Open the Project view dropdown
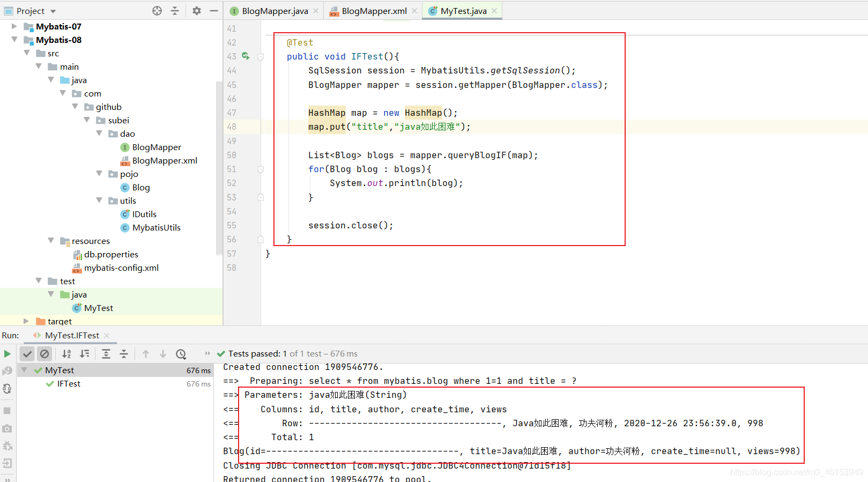 (53, 11)
